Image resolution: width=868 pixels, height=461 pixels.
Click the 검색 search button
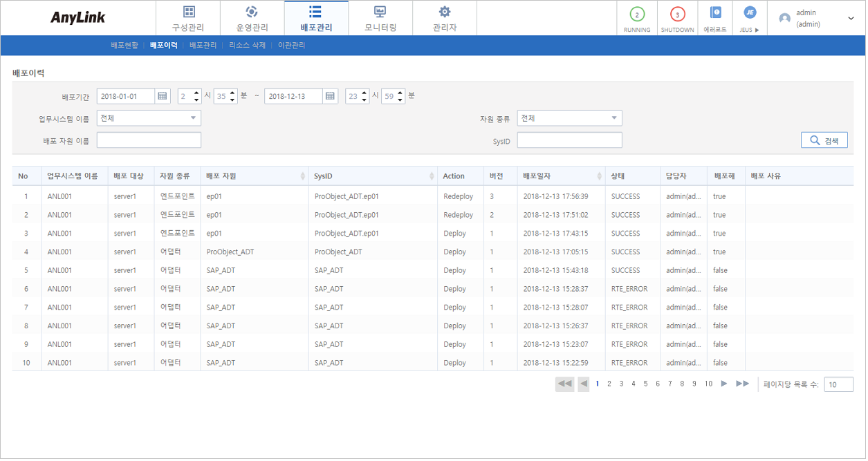tap(824, 140)
